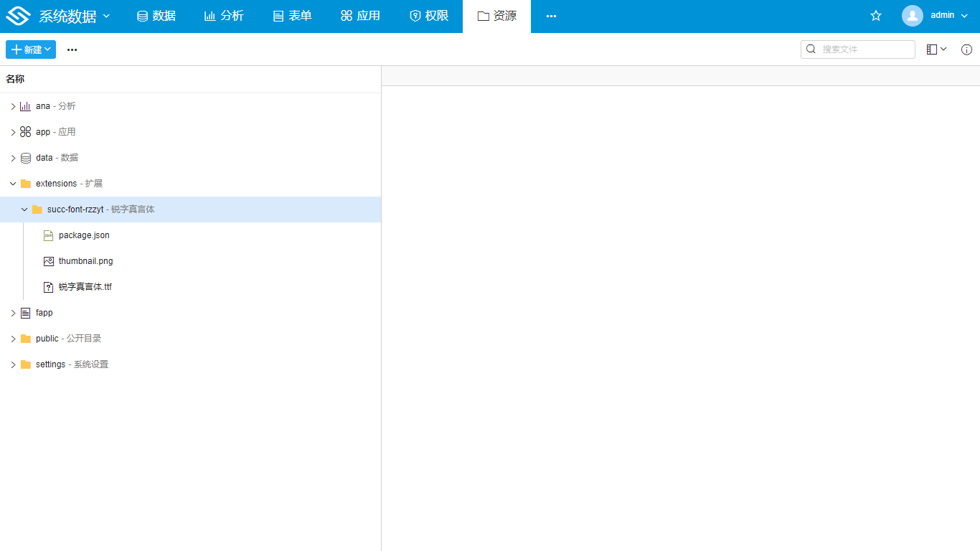980x551 pixels.
Task: Open the toolbar more-options ellipsis
Action: [72, 50]
